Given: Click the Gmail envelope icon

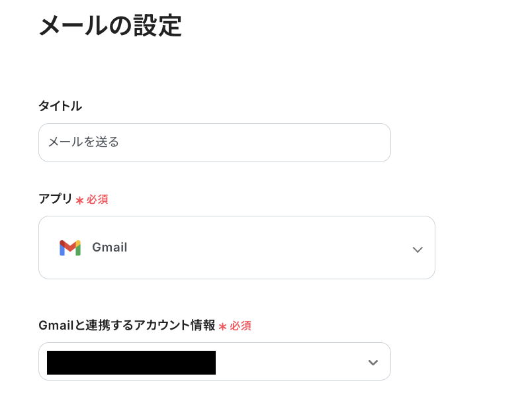Looking at the screenshot, I should click(x=69, y=248).
